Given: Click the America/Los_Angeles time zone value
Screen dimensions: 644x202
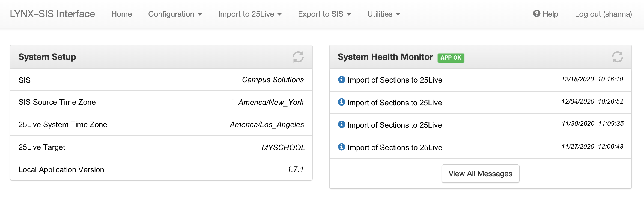Looking at the screenshot, I should pyautogui.click(x=267, y=125).
